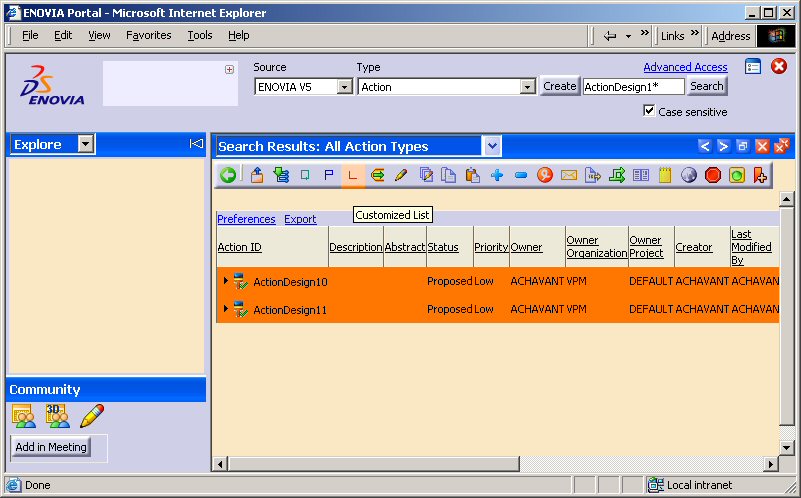Click the Export link
This screenshot has height=498, width=801.
tap(300, 219)
